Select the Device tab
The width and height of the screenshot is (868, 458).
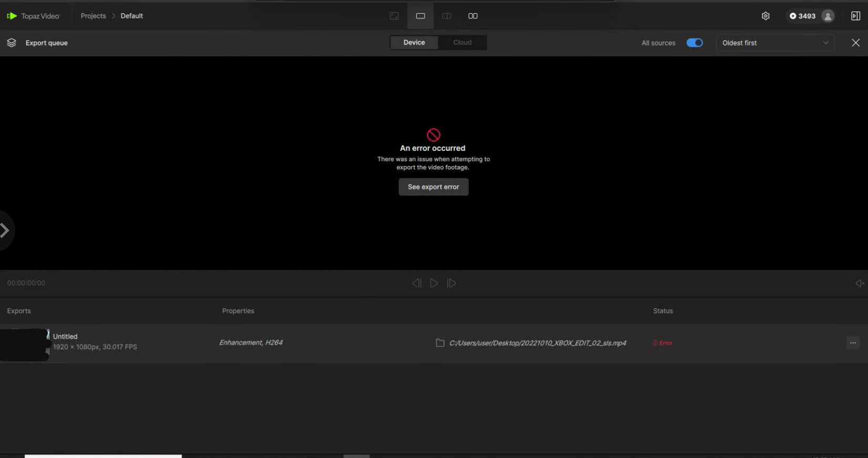point(414,43)
